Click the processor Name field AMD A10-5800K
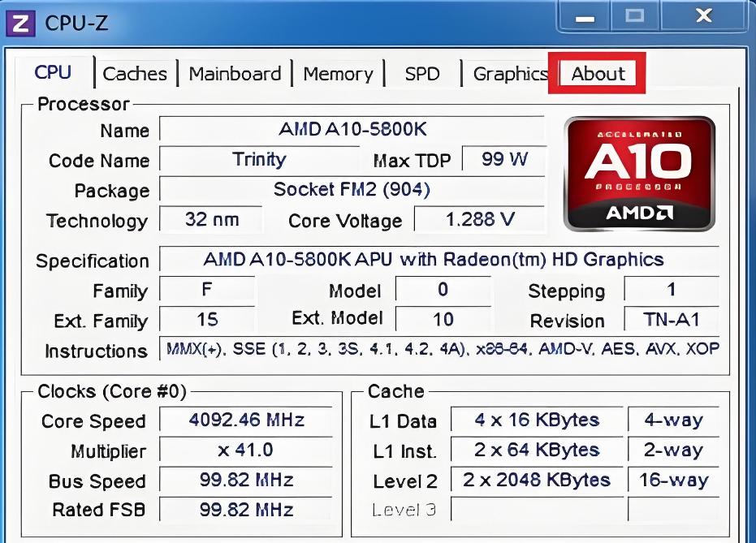The width and height of the screenshot is (756, 543). 352,129
